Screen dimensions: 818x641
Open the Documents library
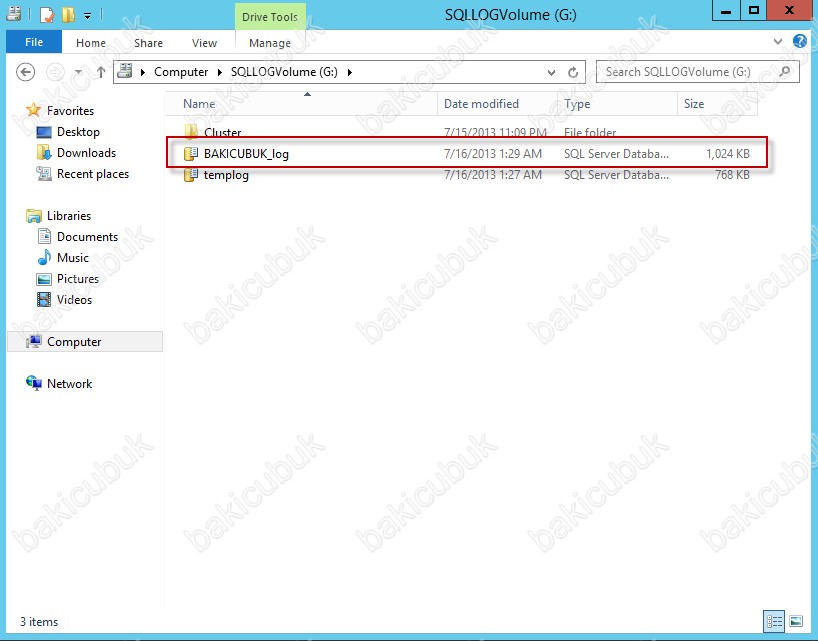(x=88, y=237)
